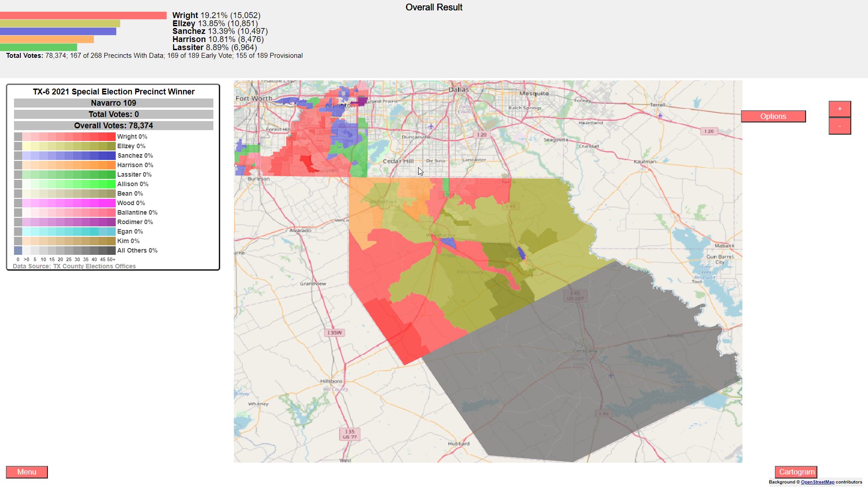Click the zoom out (-) map button
The image size is (868, 488).
pos(840,126)
